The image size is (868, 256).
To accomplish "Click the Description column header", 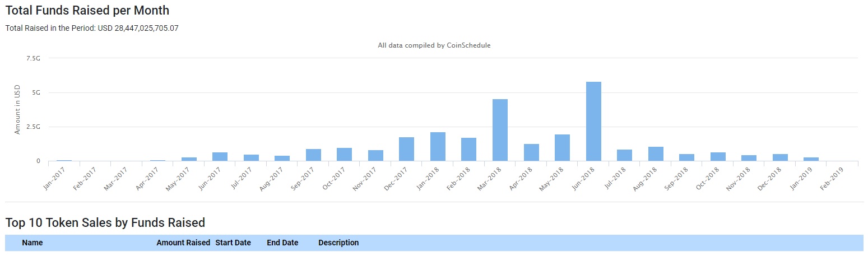I will (x=338, y=243).
